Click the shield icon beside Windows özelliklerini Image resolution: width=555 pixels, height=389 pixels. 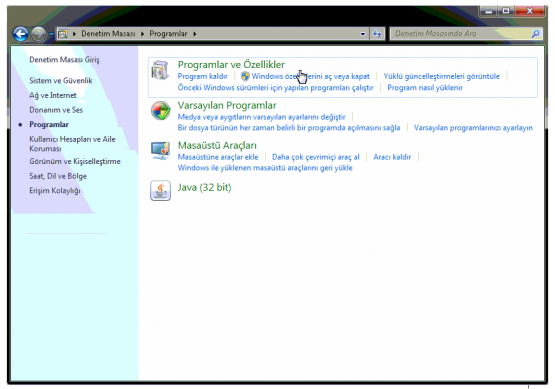(245, 76)
